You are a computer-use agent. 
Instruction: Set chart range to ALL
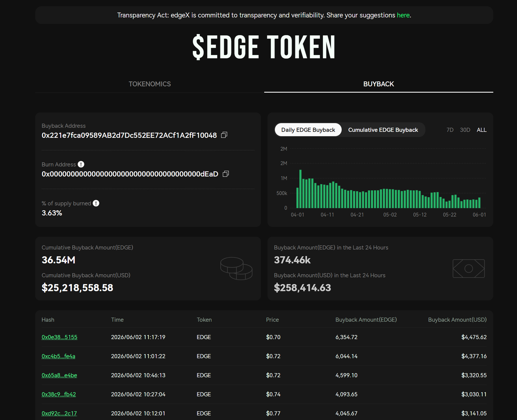pos(482,130)
